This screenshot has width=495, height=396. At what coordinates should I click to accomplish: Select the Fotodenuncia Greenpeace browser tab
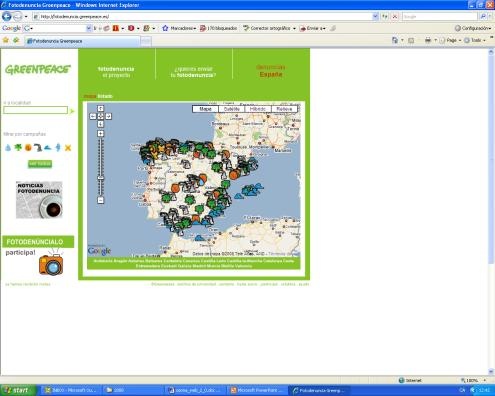tap(82, 41)
